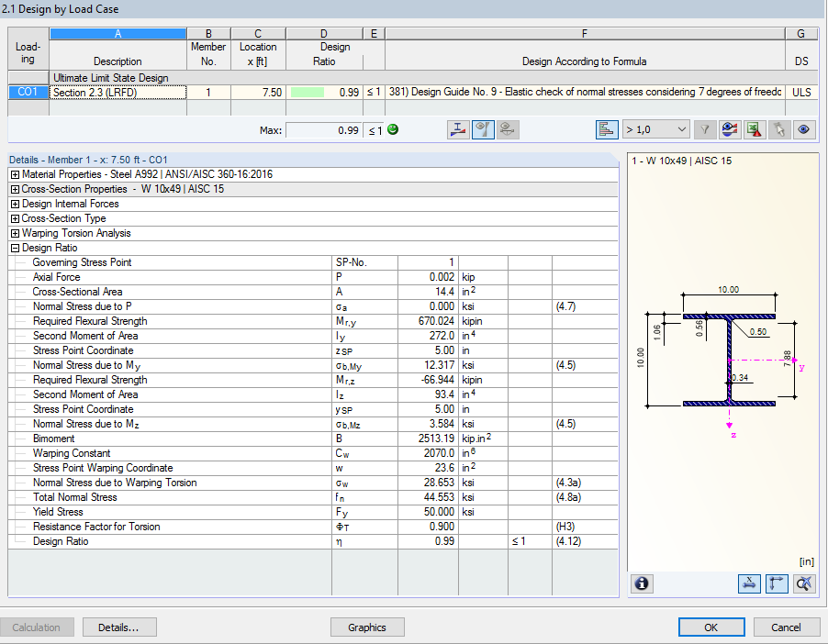Collapse the Design Ratio section
The width and height of the screenshot is (828, 644).
(15, 248)
